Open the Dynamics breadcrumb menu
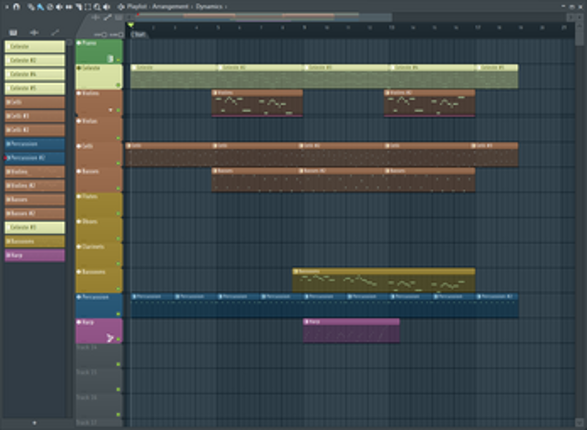 (x=209, y=7)
